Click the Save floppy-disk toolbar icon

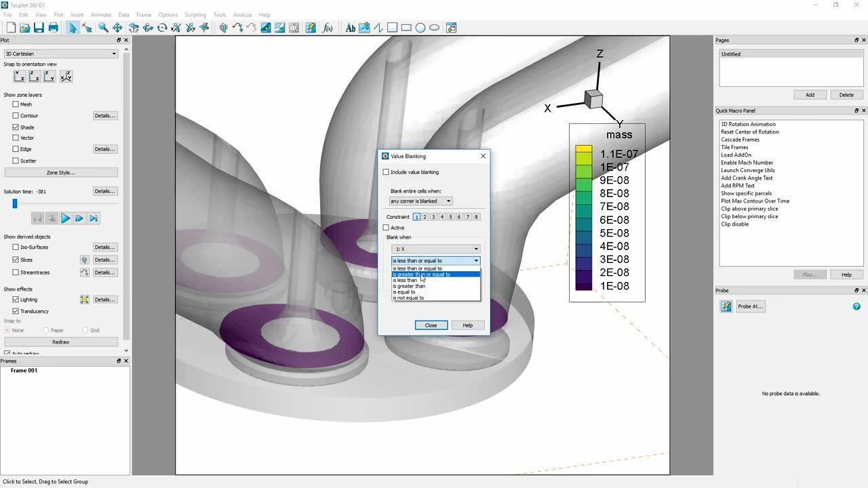pyautogui.click(x=39, y=28)
